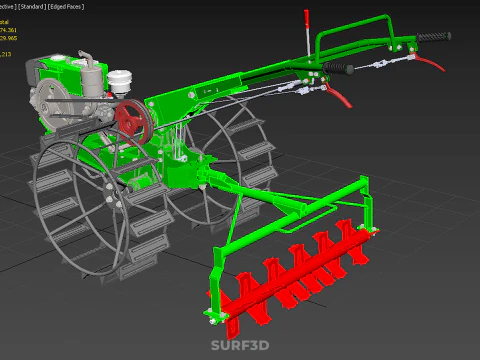Select the far black handlebar grip
The height and width of the screenshot is (360, 480).
434,36
